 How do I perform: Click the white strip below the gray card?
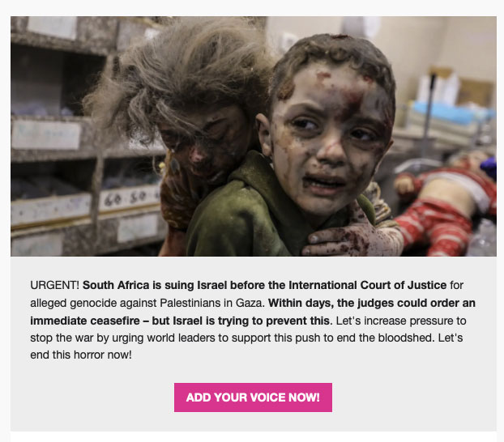point(254,437)
